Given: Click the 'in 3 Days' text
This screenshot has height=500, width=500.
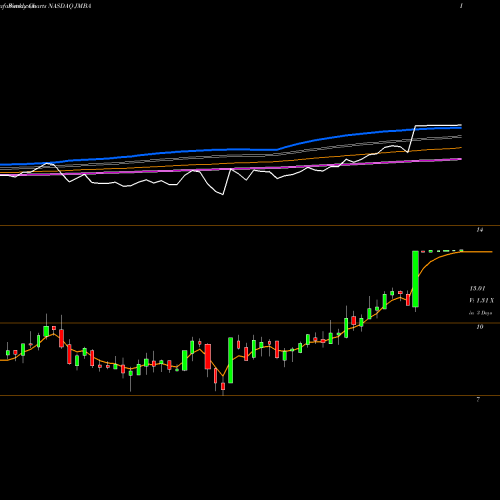Looking at the screenshot, I should click(481, 313).
